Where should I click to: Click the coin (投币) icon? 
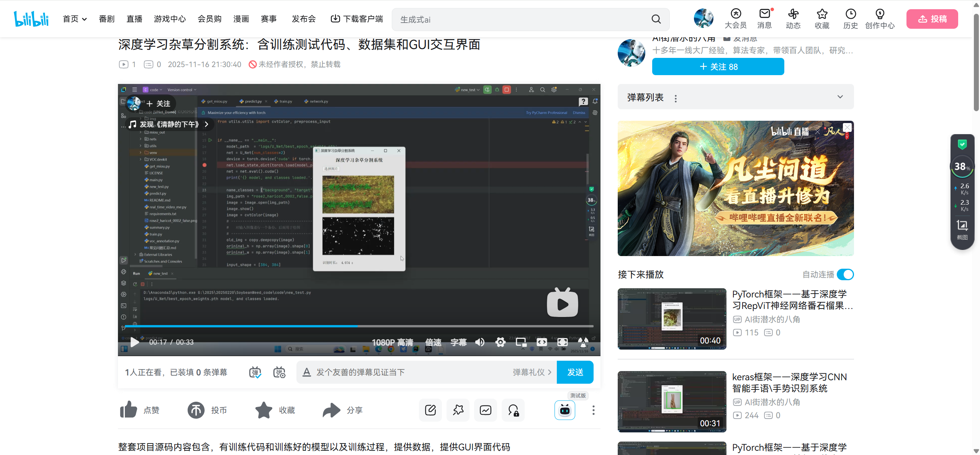tap(196, 410)
